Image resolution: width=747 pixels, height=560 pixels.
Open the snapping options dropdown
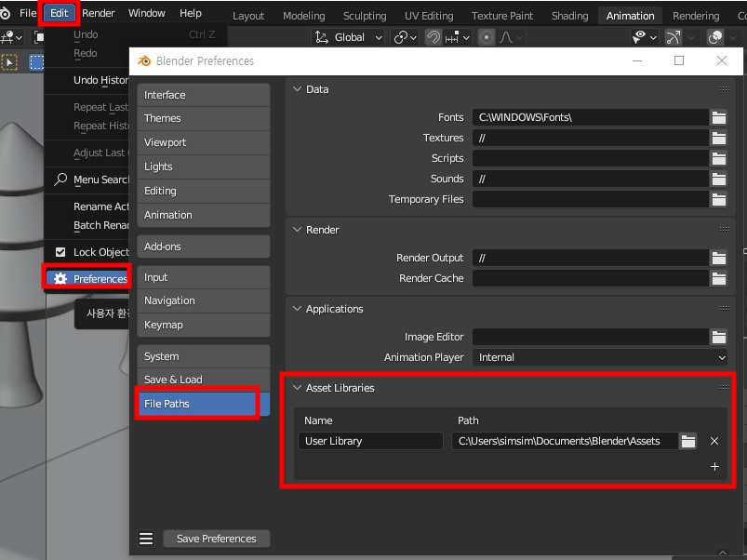point(457,37)
